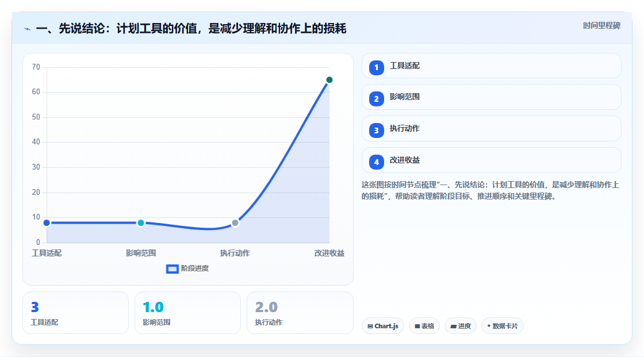Select the cyan 影响范围 data point
This screenshot has width=644, height=357.
[x=141, y=222]
